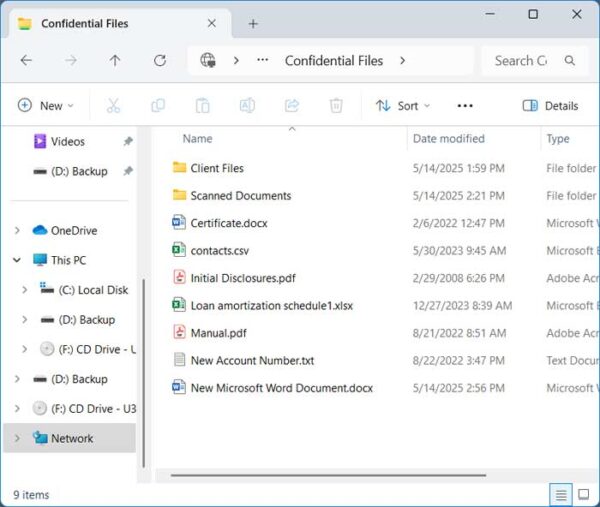Viewport: 600px width, 507px height.
Task: Click the Copy icon in toolbar
Action: [158, 106]
